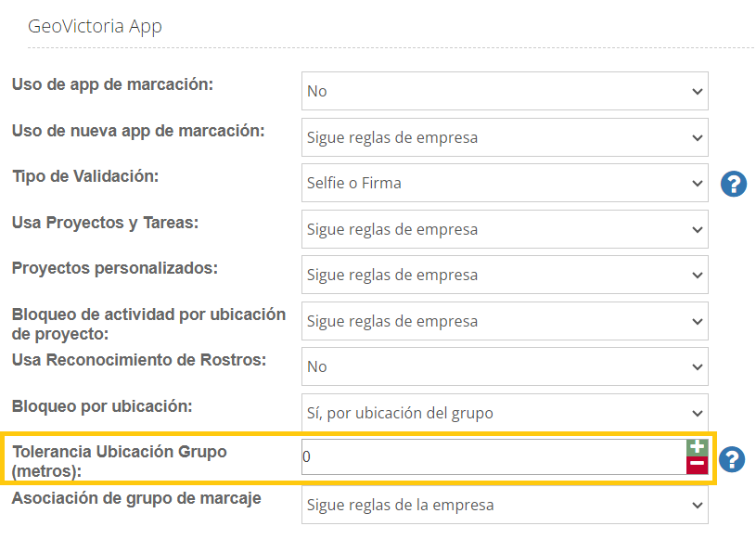The image size is (756, 539).
Task: Open the Proyectos personalizados dropdown
Action: tap(505, 275)
